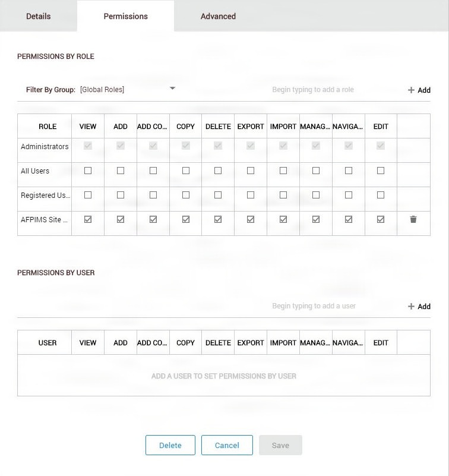449x476 pixels.
Task: Click the user table EXPORT column header
Action: coord(251,343)
